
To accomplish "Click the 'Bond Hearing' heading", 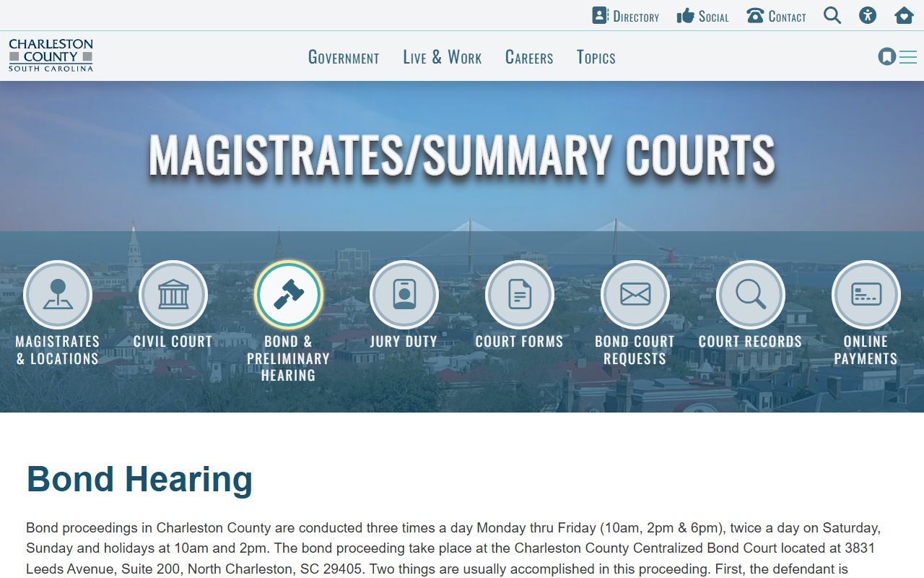I will tap(139, 480).
